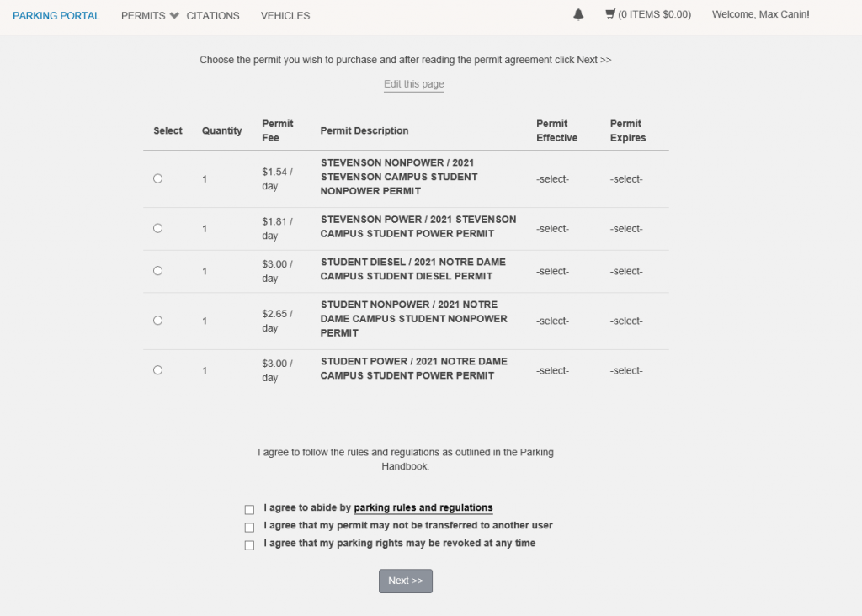
Task: Go to the VEHICLES page
Action: [285, 16]
